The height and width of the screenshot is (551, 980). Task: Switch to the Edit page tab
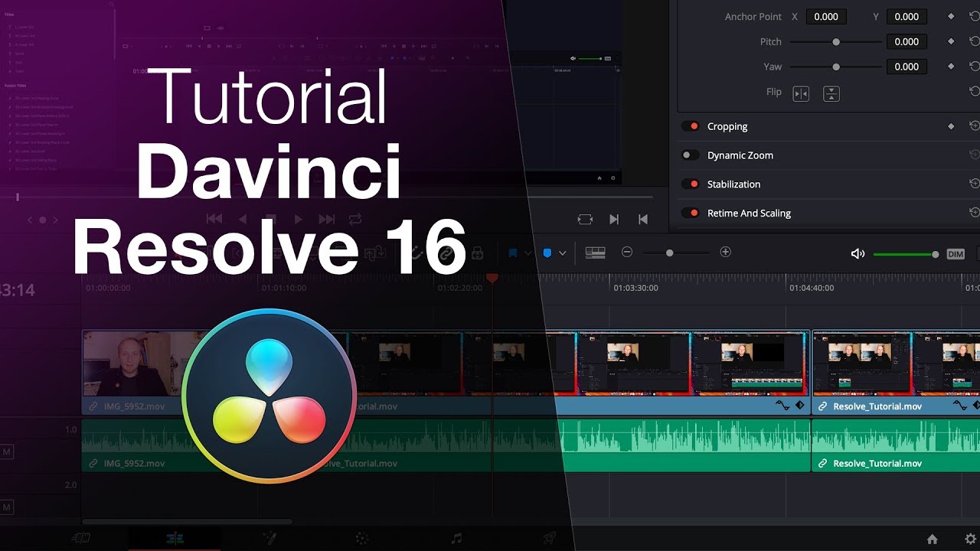175,539
